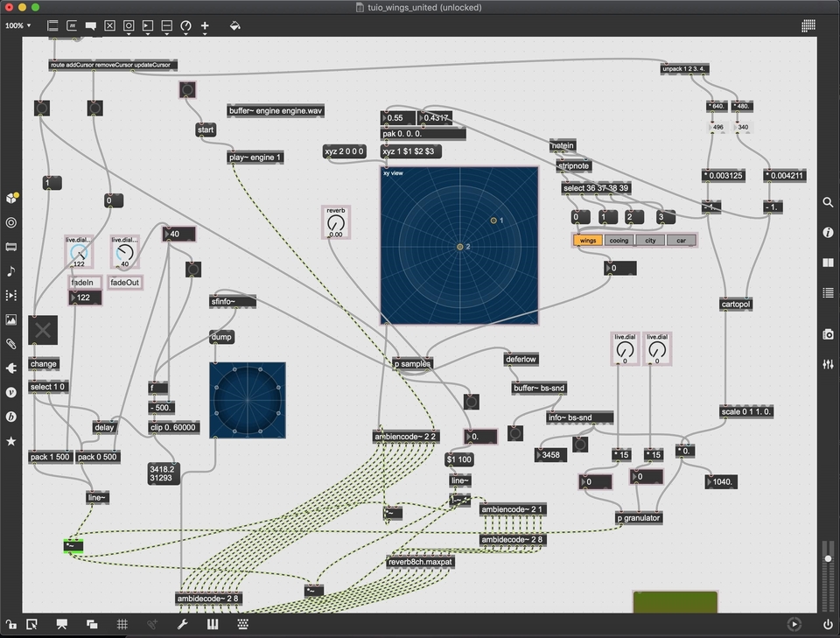Toggle the patcher lock icon
The height and width of the screenshot is (638, 840).
(11, 624)
